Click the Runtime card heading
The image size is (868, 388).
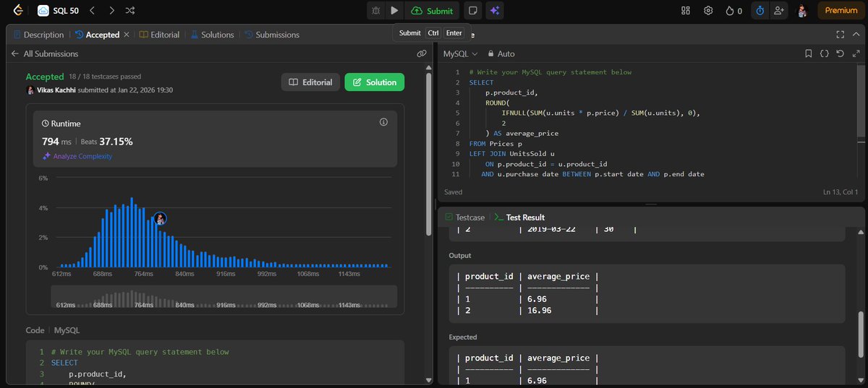[x=60, y=124]
